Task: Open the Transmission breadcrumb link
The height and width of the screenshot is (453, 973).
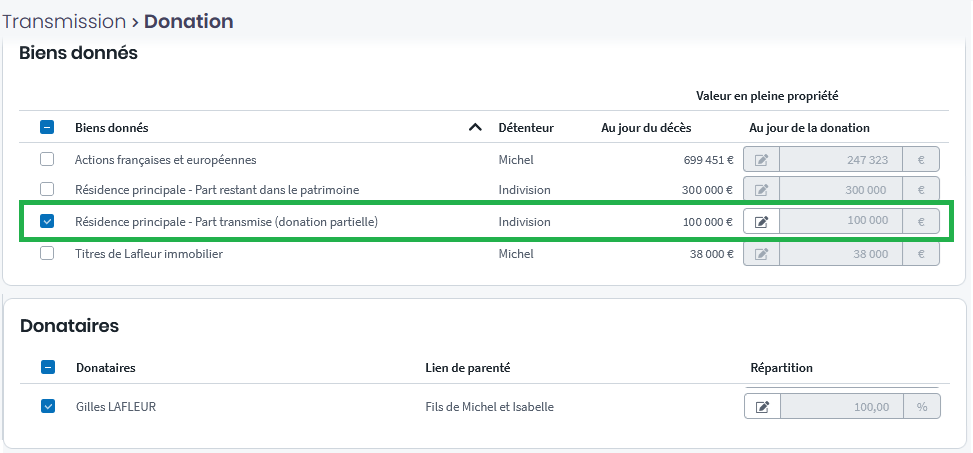Action: 63,21
